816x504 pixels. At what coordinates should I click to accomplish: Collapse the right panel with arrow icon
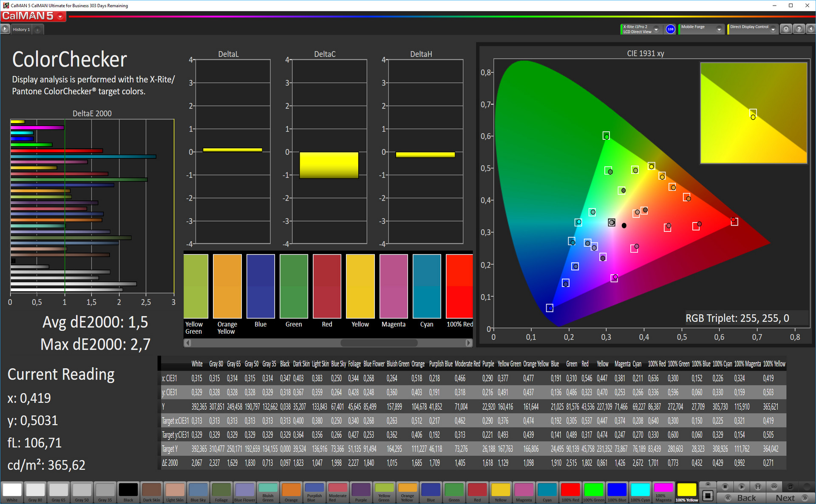click(x=811, y=29)
